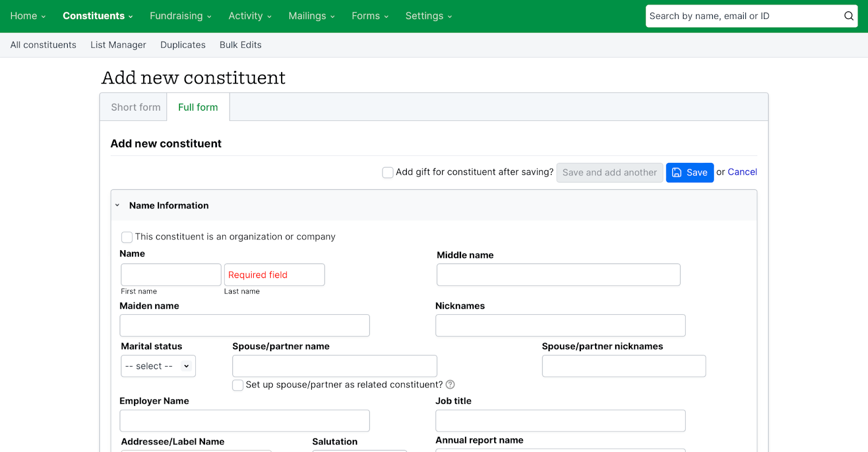Click the search magnifier icon
This screenshot has width=868, height=452.
(x=848, y=16)
